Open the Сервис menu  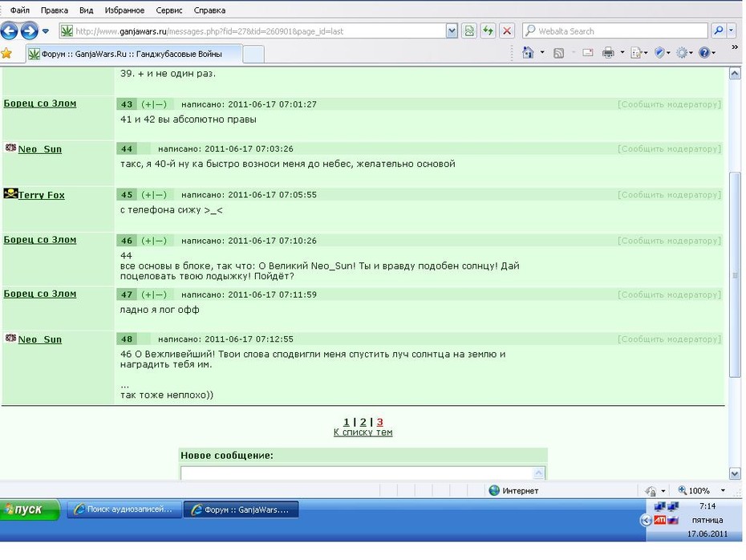(x=169, y=10)
